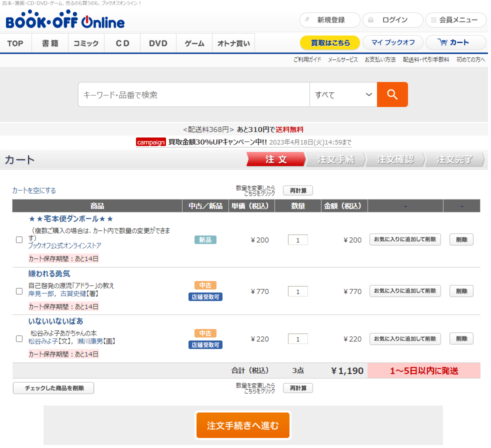
Task: Click the shopping cart icon in カート button
Action: [x=442, y=42]
